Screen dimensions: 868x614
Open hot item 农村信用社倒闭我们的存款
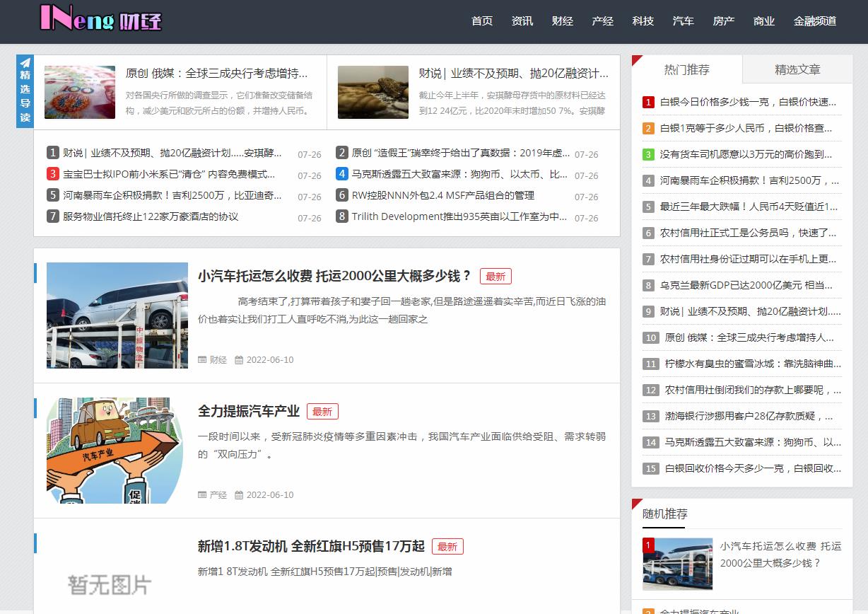point(753,390)
